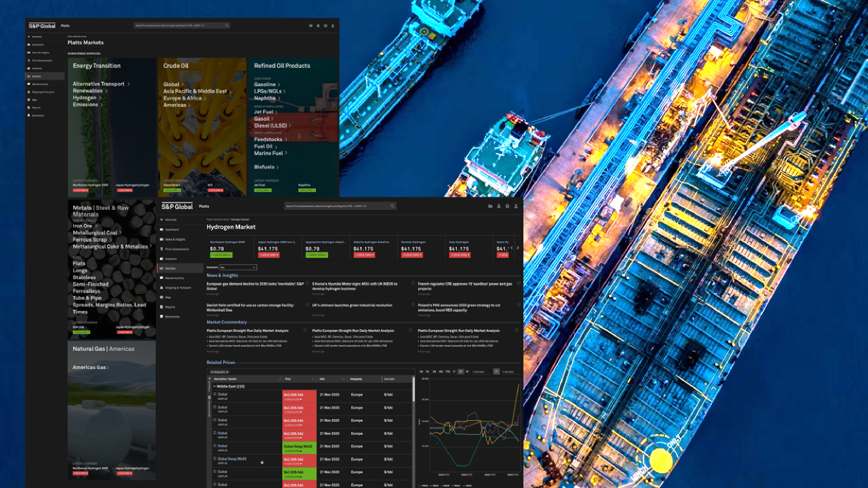This screenshot has width=868, height=488.
Task: Collapse the Middle East (220) group
Action: [215, 386]
